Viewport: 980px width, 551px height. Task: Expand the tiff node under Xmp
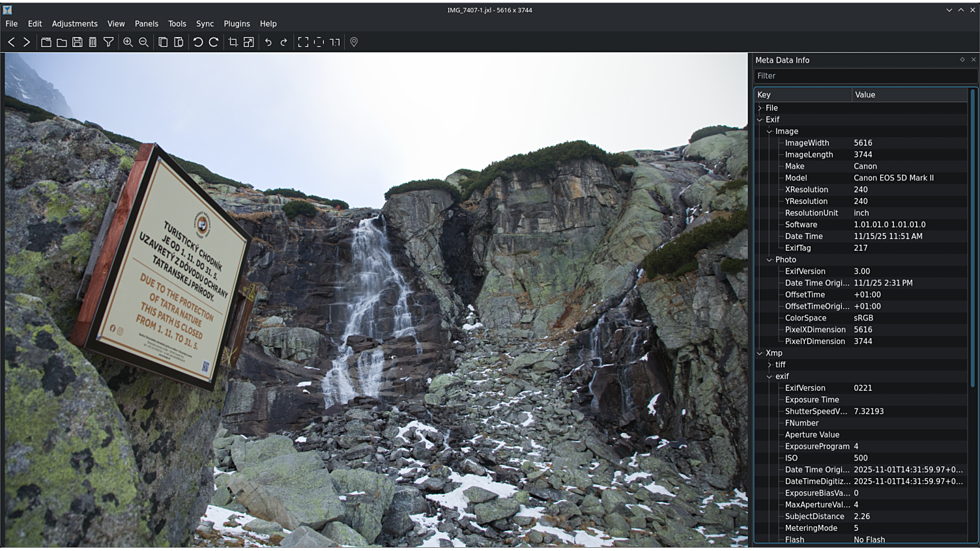[770, 365]
